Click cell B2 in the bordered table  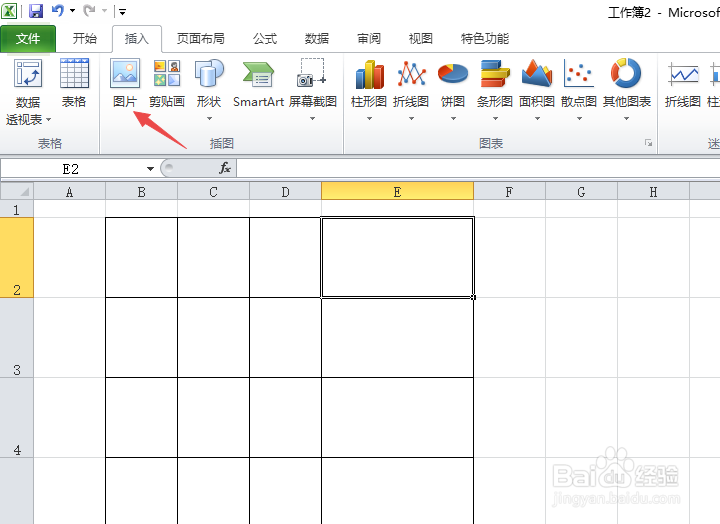point(141,258)
